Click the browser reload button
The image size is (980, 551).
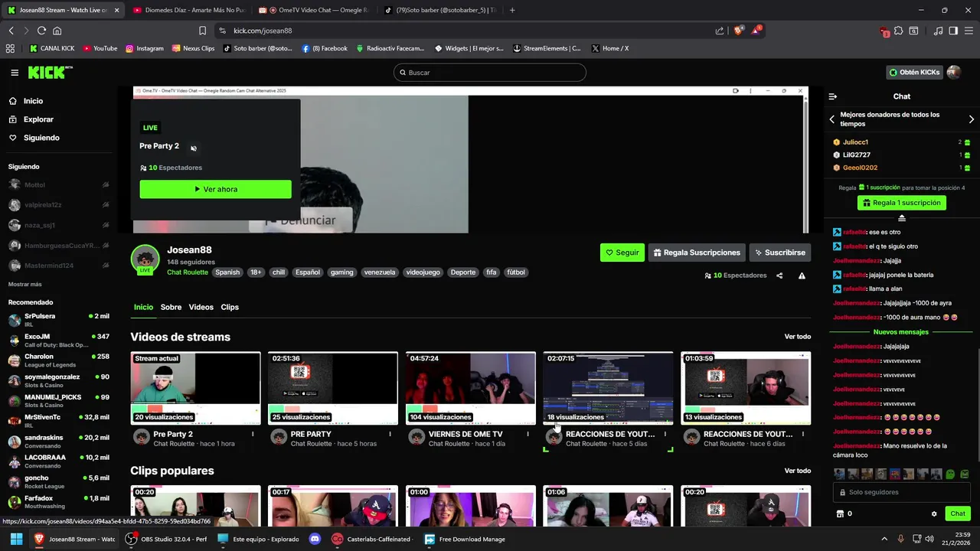coord(41,31)
